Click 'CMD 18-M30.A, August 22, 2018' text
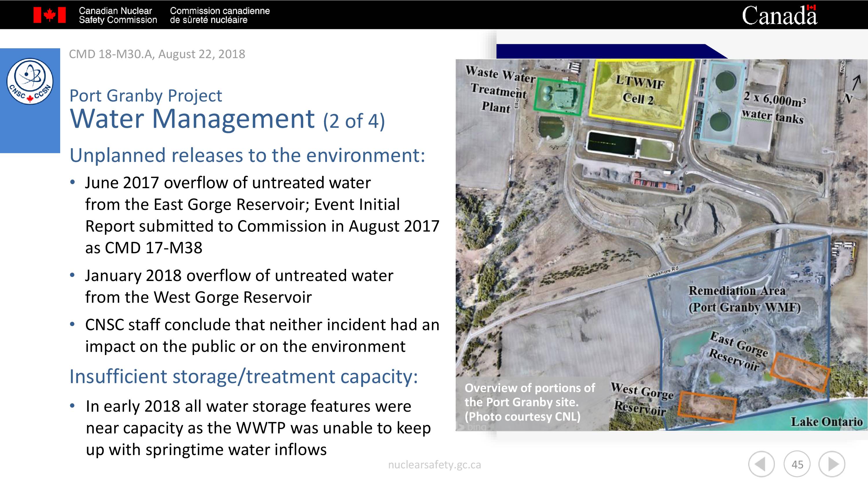This screenshot has height=488, width=868. click(157, 54)
